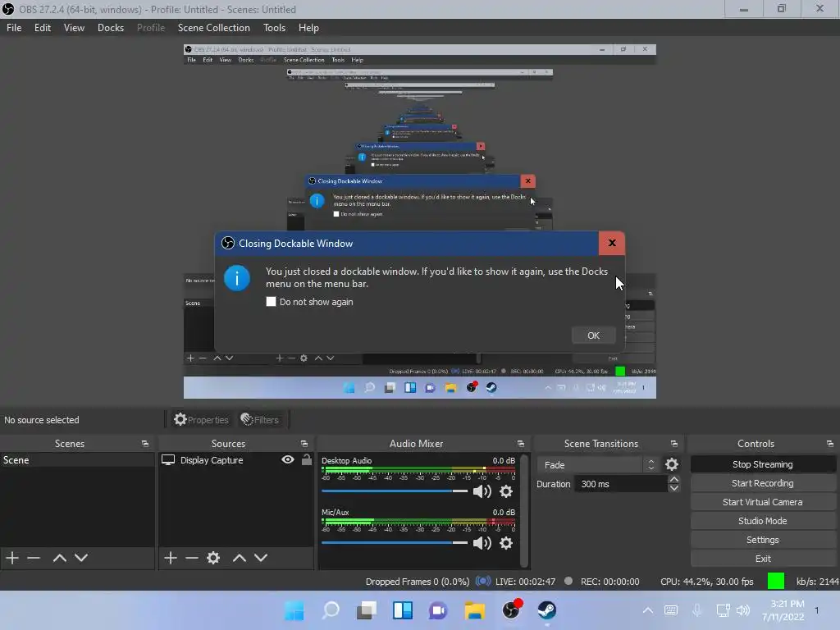Open the Edit menu
Viewport: 840px width, 630px height.
pos(43,28)
